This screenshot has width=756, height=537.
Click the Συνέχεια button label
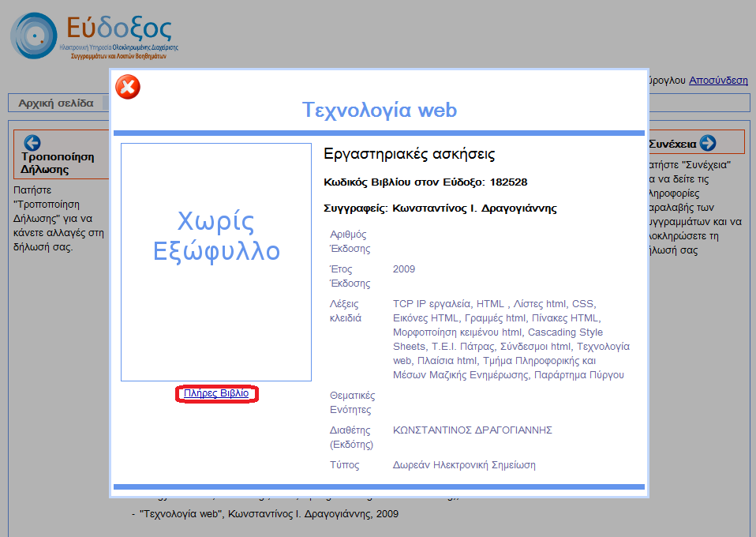point(673,144)
